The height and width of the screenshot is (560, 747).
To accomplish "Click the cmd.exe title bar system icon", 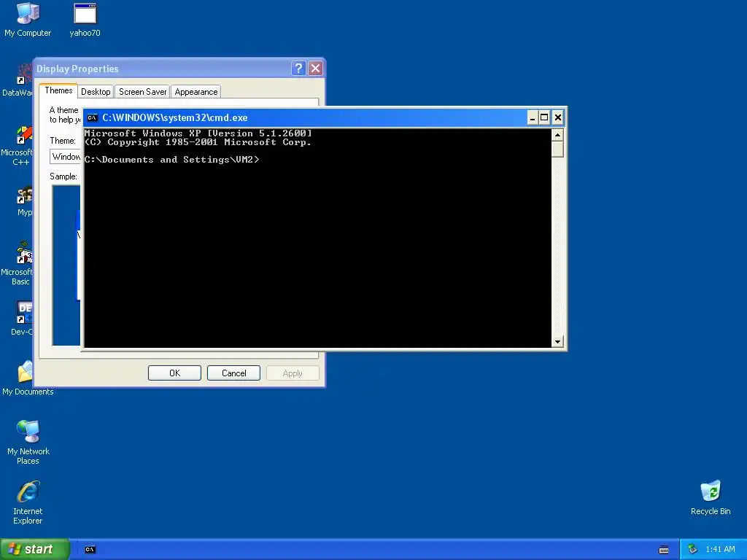I will coord(92,117).
